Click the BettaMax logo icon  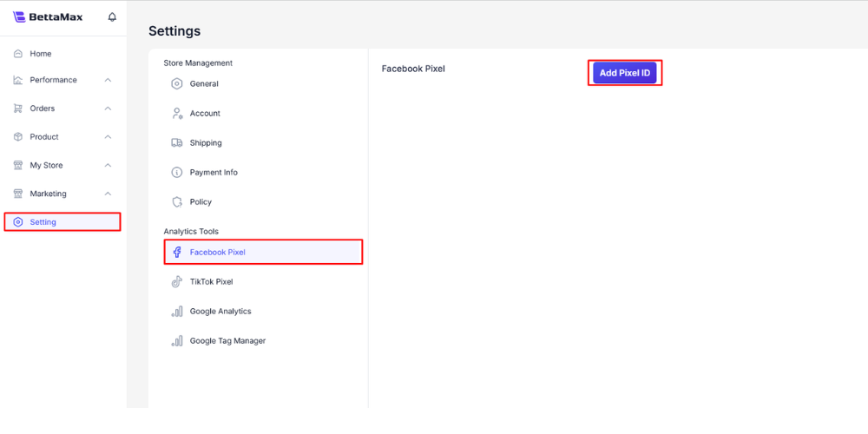pos(19,17)
